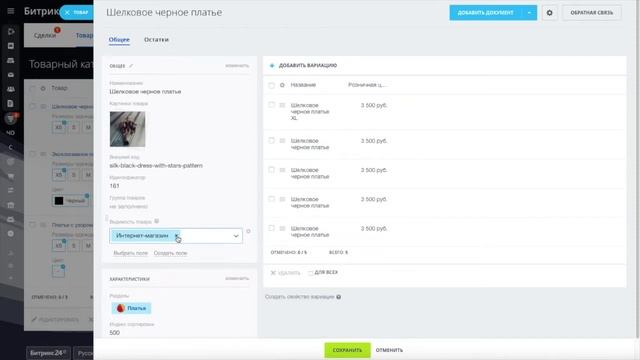Click plus icon of Добавить вариацию

pyautogui.click(x=272, y=65)
